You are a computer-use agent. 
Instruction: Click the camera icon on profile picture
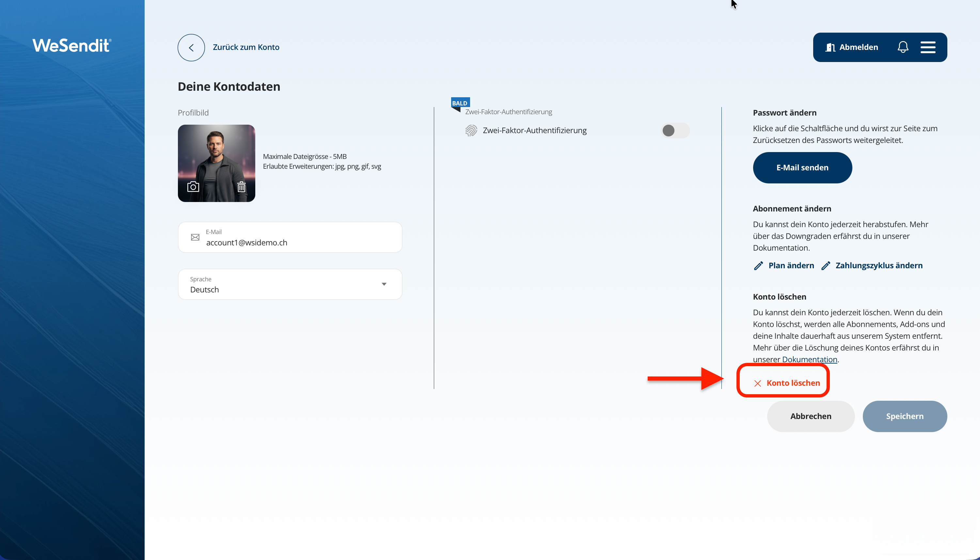(193, 187)
